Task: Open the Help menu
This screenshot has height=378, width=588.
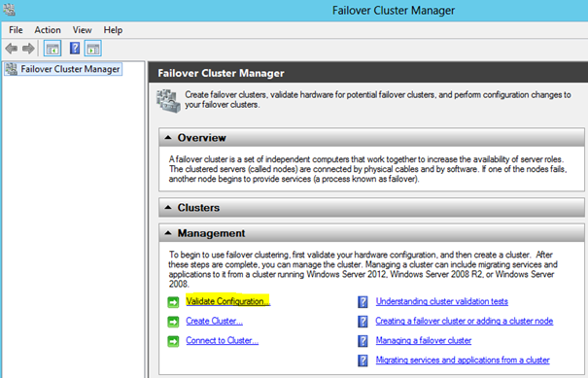Action: (x=113, y=30)
